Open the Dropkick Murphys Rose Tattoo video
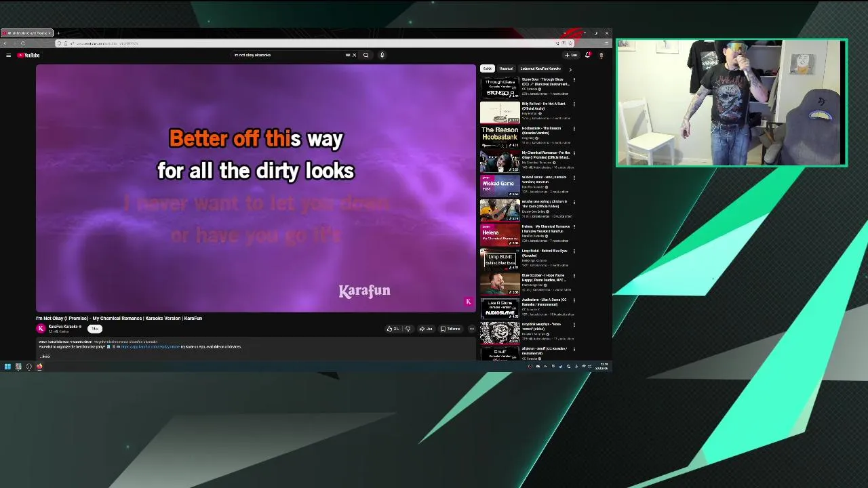Image resolution: width=868 pixels, height=488 pixels. (500, 333)
